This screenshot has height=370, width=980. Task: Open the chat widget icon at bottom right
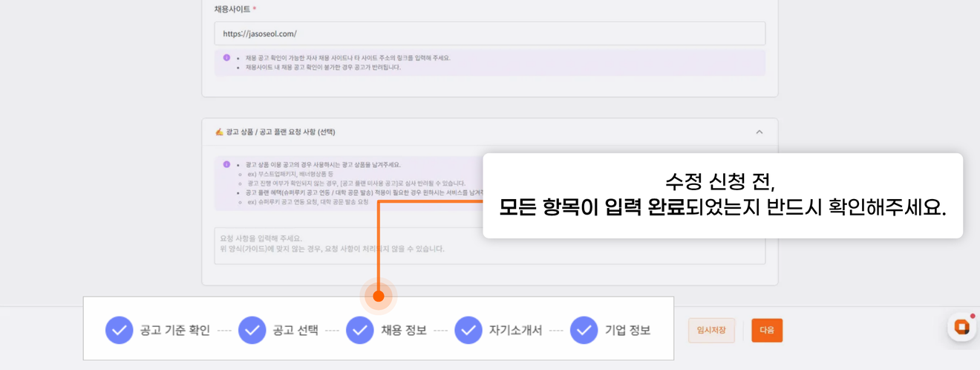click(x=961, y=328)
